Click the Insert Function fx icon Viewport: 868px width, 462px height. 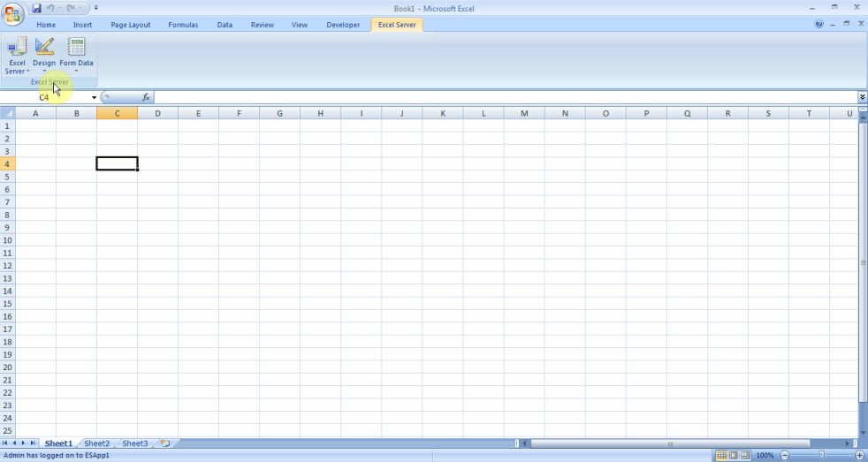tap(146, 97)
